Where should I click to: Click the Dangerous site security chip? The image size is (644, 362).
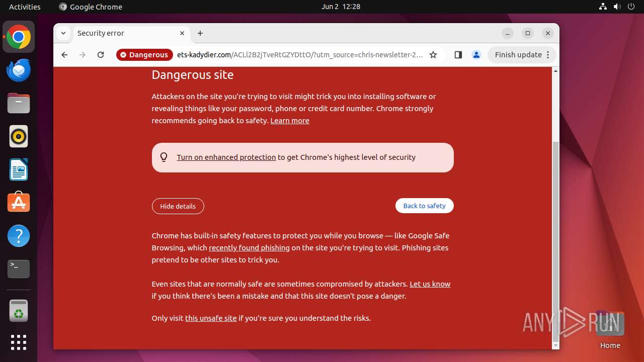144,55
